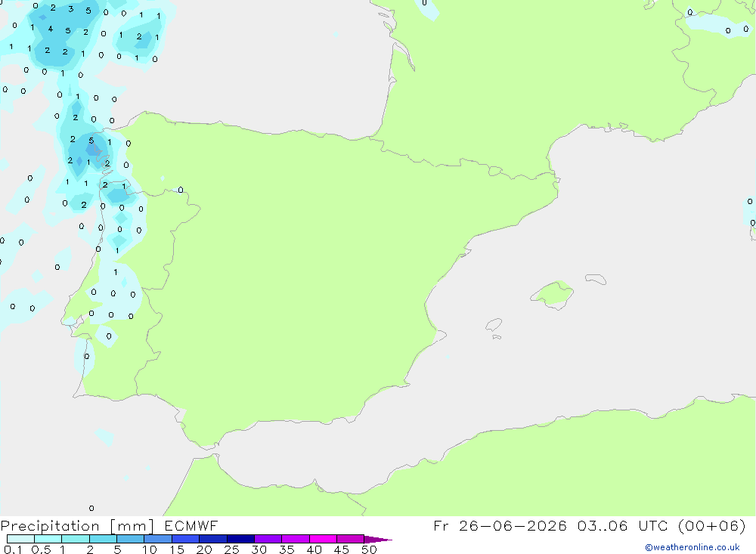Pick the 35–40 mm purple legend swatch
756x554 pixels.
pyautogui.click(x=296, y=539)
